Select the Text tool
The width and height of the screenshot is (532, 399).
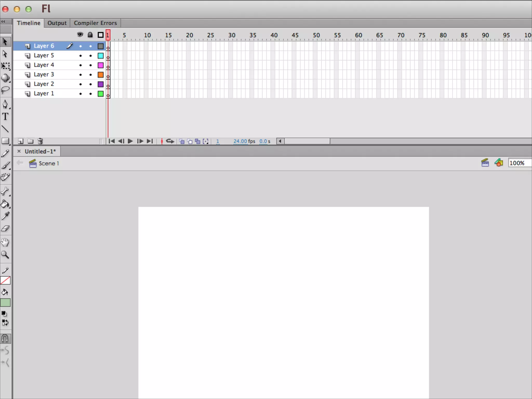[x=5, y=117]
